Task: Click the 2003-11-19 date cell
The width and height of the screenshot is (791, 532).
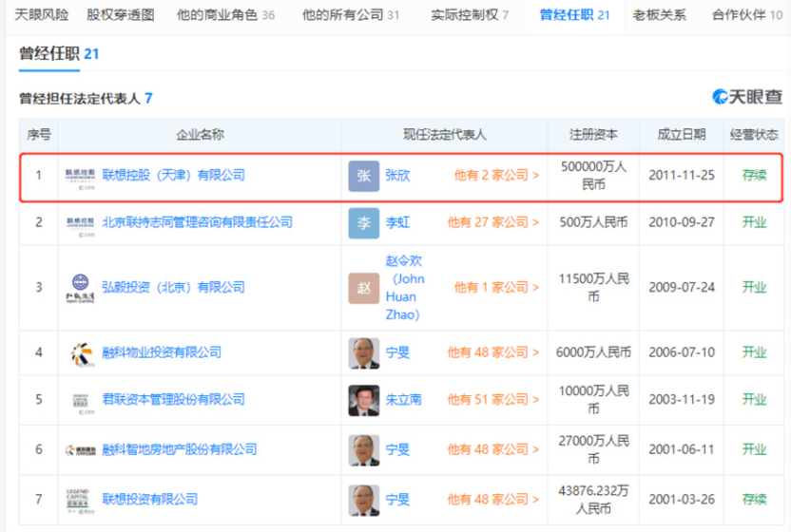Action: tap(682, 399)
